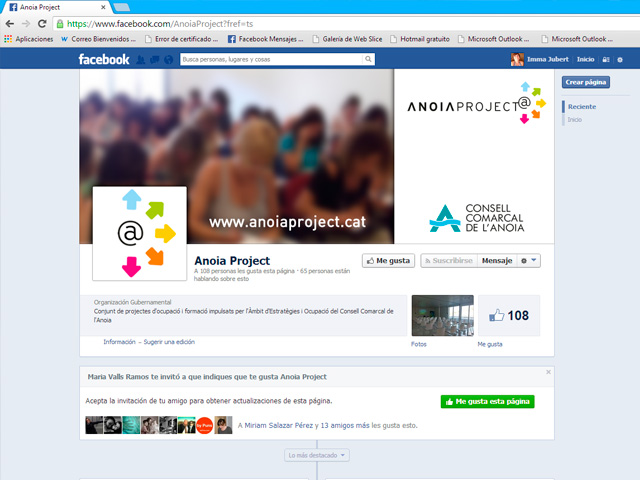Image resolution: width=640 pixels, height=480 pixels.
Task: Click the Suscribirse button
Action: [x=449, y=260]
